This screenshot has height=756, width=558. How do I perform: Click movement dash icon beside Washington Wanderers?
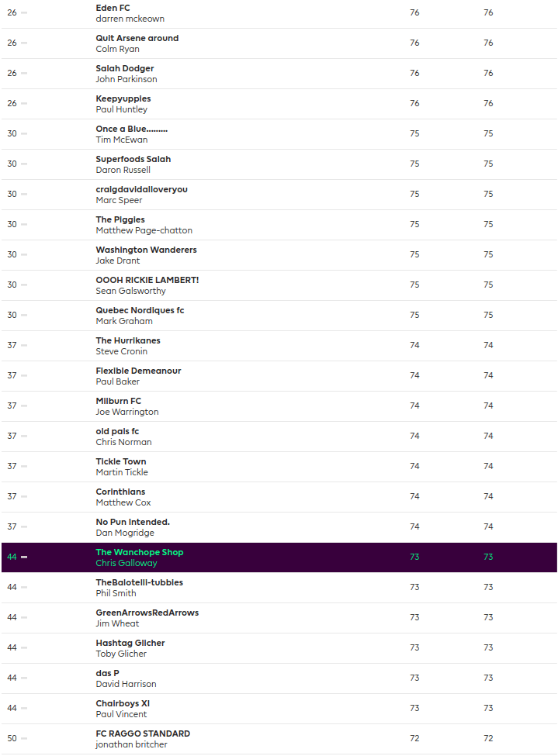click(24, 255)
